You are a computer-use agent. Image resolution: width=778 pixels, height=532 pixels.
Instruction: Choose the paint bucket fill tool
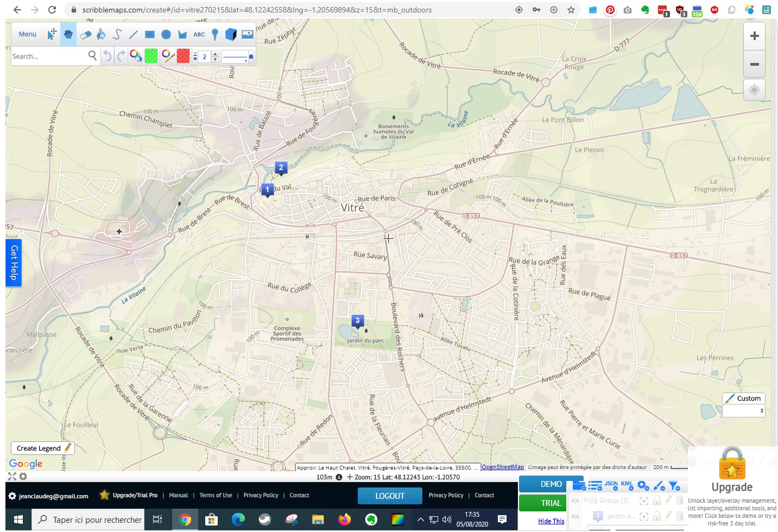(101, 35)
